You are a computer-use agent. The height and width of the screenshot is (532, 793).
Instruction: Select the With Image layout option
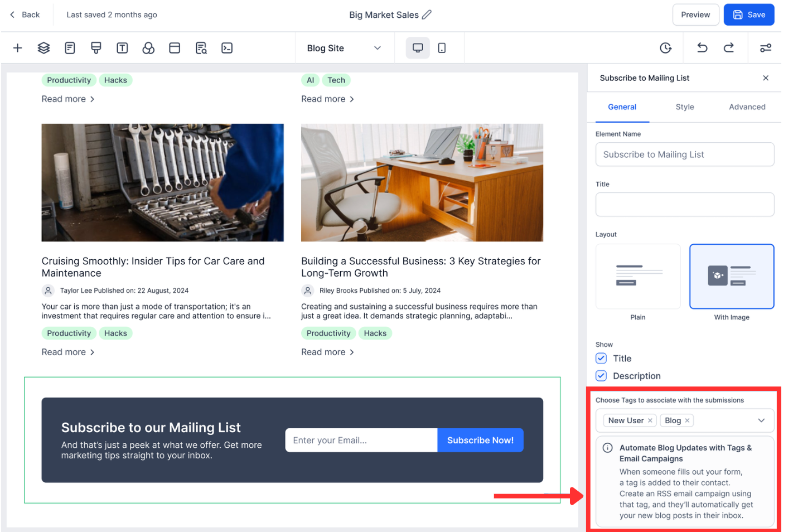tap(732, 277)
